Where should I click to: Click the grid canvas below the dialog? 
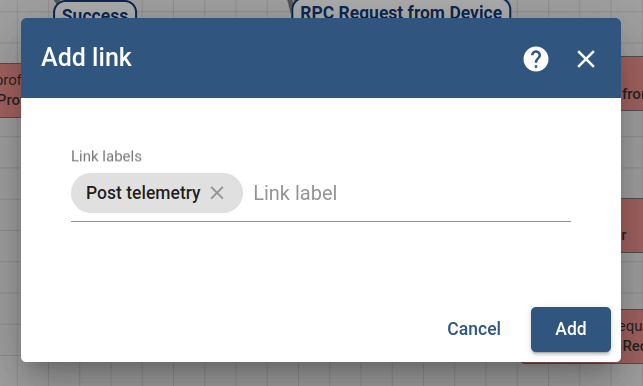point(320,375)
